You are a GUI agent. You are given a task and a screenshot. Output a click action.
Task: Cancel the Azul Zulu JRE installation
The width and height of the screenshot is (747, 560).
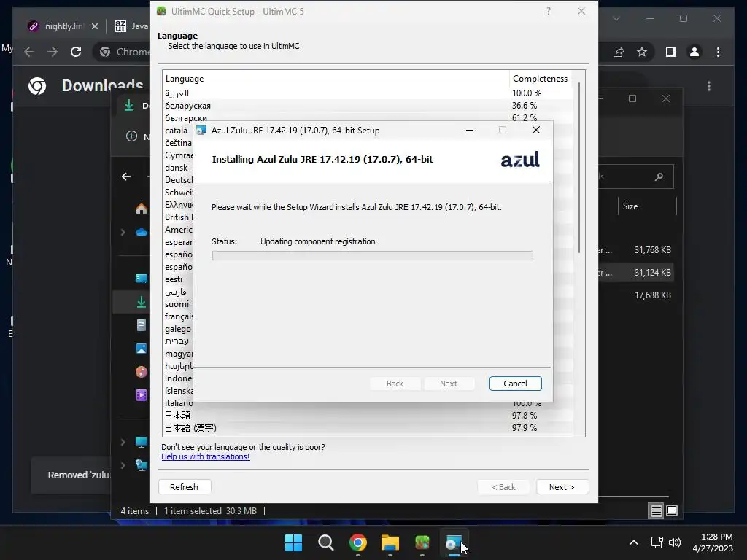click(x=515, y=384)
